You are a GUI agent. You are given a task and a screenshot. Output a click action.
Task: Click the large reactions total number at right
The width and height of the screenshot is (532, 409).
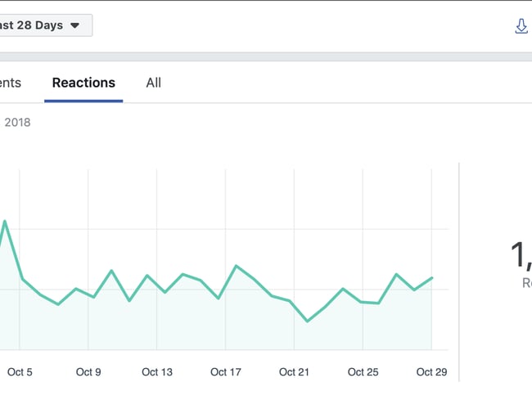click(x=521, y=254)
